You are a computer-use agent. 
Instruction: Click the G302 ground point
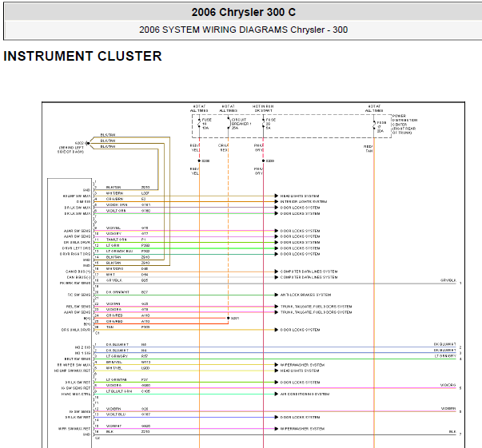[88, 143]
